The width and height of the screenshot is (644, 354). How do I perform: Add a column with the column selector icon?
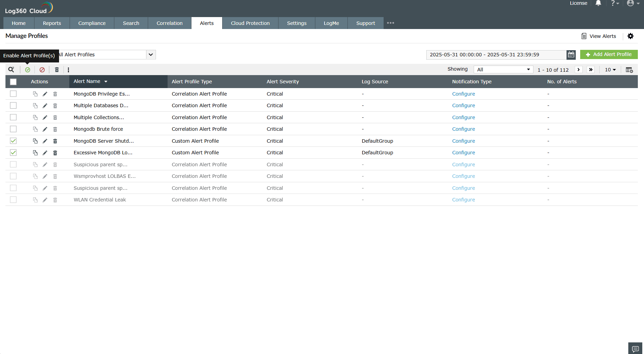(x=629, y=70)
